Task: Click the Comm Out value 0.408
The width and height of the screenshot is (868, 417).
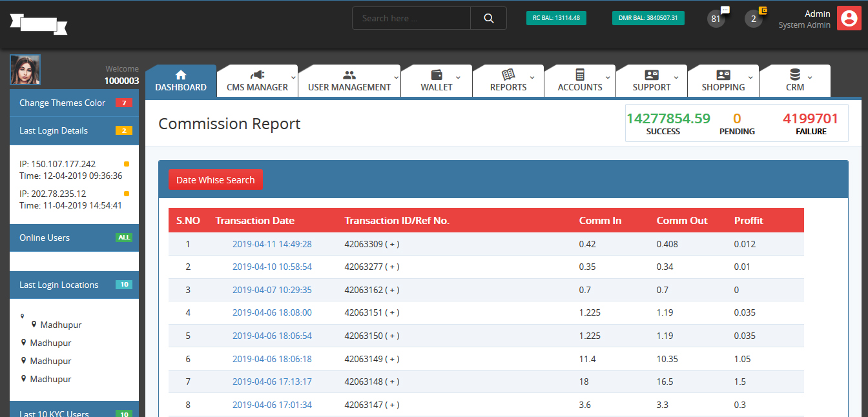Action: tap(667, 244)
